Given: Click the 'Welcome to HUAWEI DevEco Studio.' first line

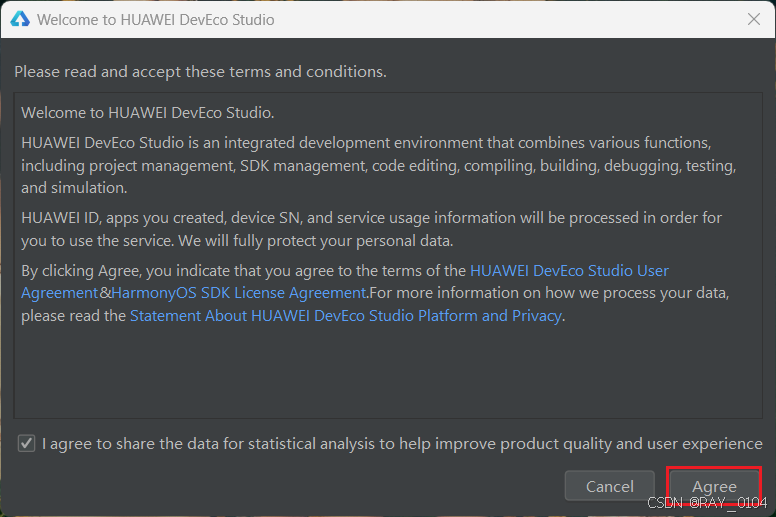Looking at the screenshot, I should click(x=147, y=113).
